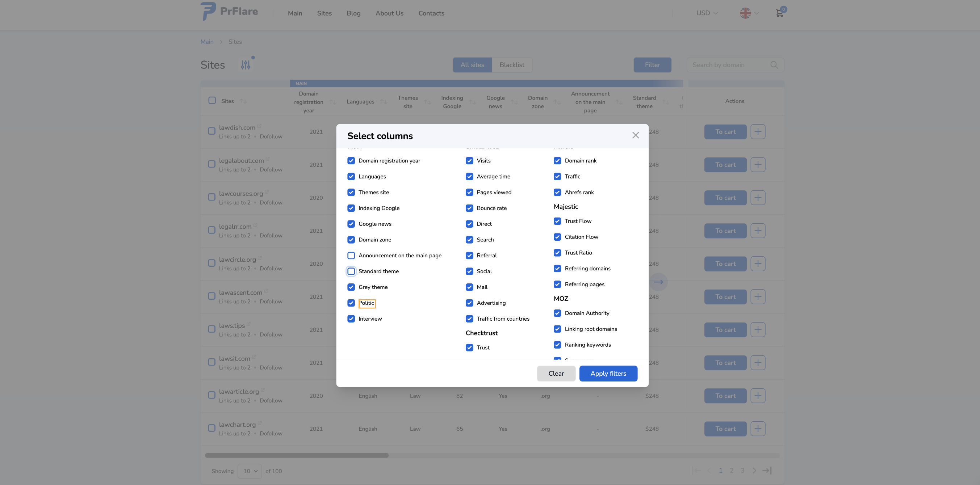Close the Select columns dialog
Screen dimensions: 980x485
(635, 135)
